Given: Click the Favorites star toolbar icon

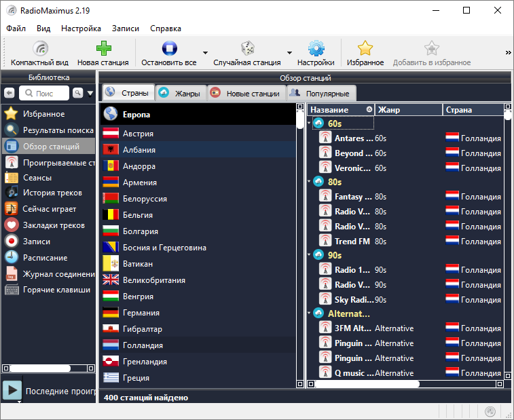Looking at the screenshot, I should (x=365, y=50).
